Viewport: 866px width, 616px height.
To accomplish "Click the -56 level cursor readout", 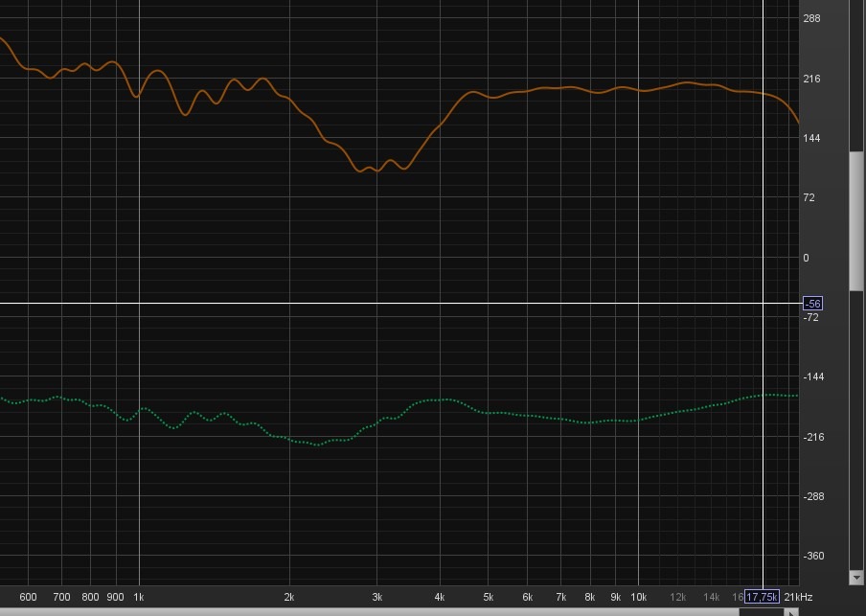I will [812, 304].
